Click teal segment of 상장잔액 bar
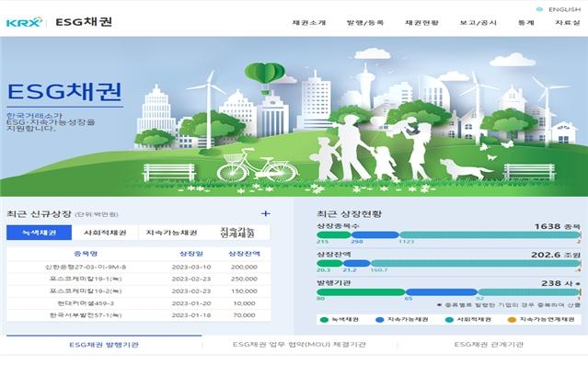The image size is (588, 365). [475, 264]
